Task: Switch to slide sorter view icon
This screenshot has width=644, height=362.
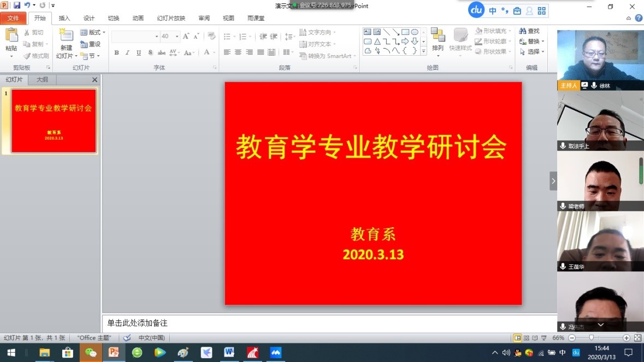Action: click(x=526, y=338)
